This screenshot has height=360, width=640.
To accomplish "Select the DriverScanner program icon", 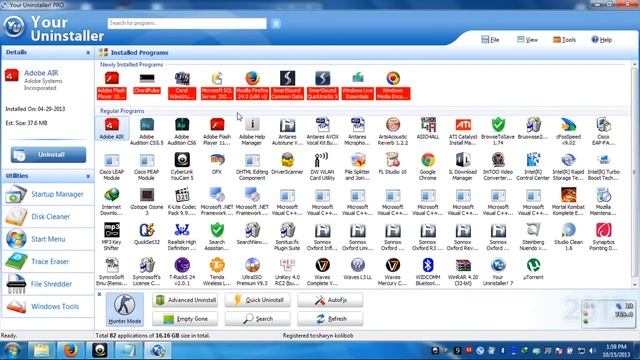I will (x=287, y=164).
